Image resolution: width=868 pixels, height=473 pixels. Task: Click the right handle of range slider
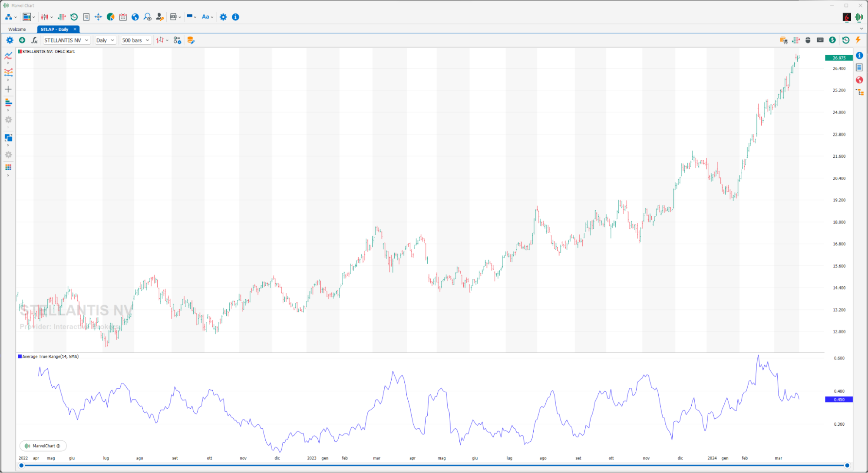[847, 466]
